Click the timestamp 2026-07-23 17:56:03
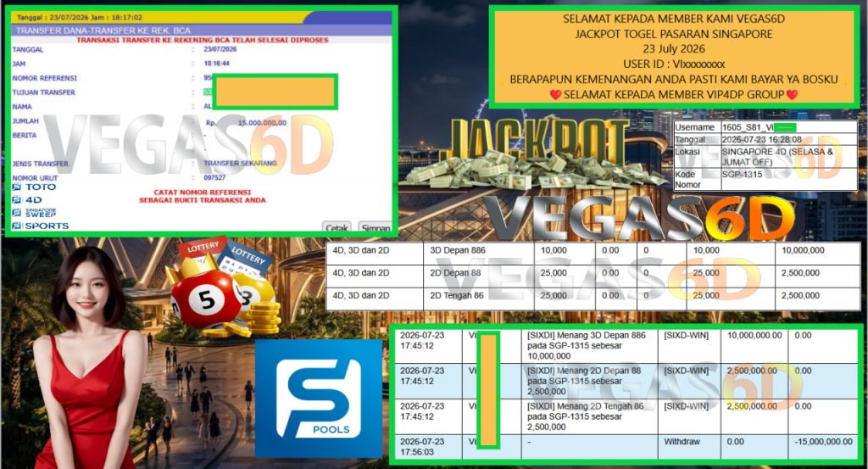This screenshot has width=868, height=469. point(422,447)
